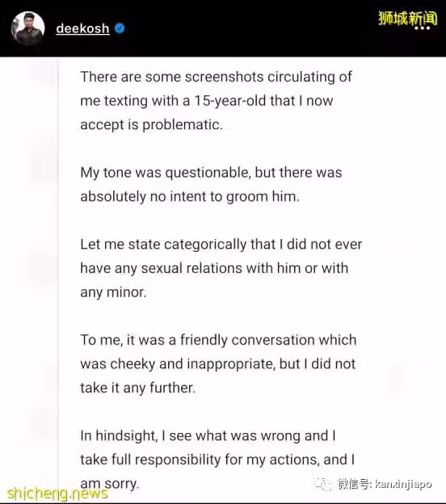Click the 'To me, it was a friendly conversation' line
446x504 pixels.
point(218,340)
